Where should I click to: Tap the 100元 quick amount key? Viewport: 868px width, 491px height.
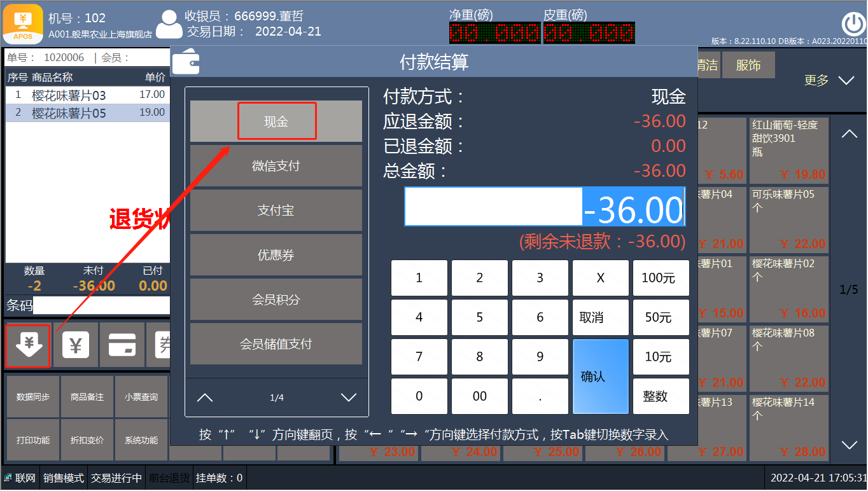661,278
